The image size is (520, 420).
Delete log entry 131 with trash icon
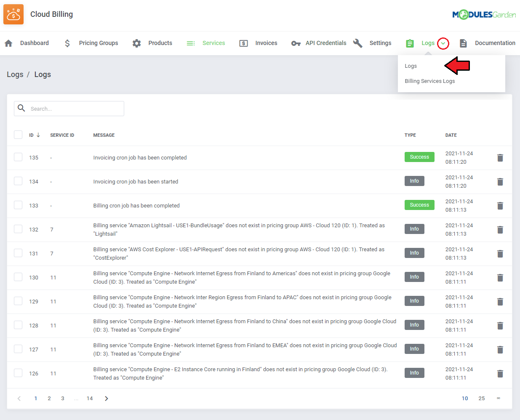coord(500,254)
